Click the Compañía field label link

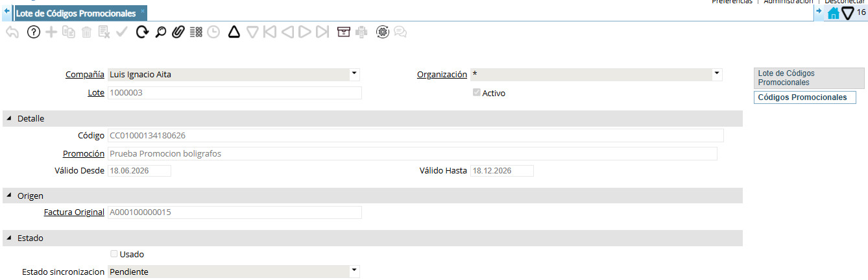[85, 75]
